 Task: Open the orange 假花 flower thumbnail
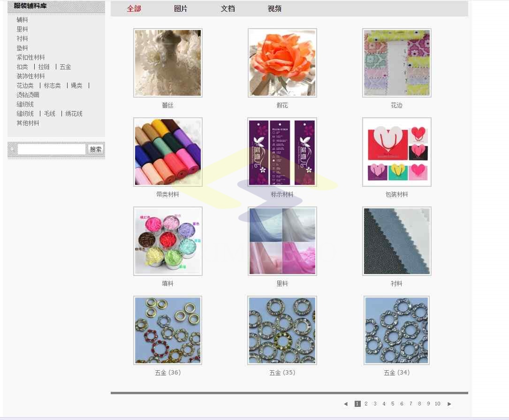coord(282,63)
